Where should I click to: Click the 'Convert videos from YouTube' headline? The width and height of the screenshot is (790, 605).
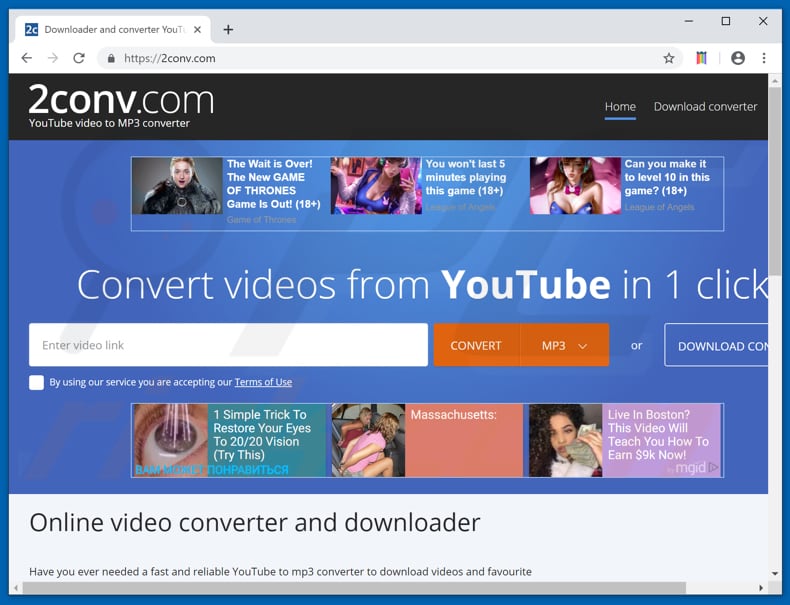pyautogui.click(x=423, y=285)
